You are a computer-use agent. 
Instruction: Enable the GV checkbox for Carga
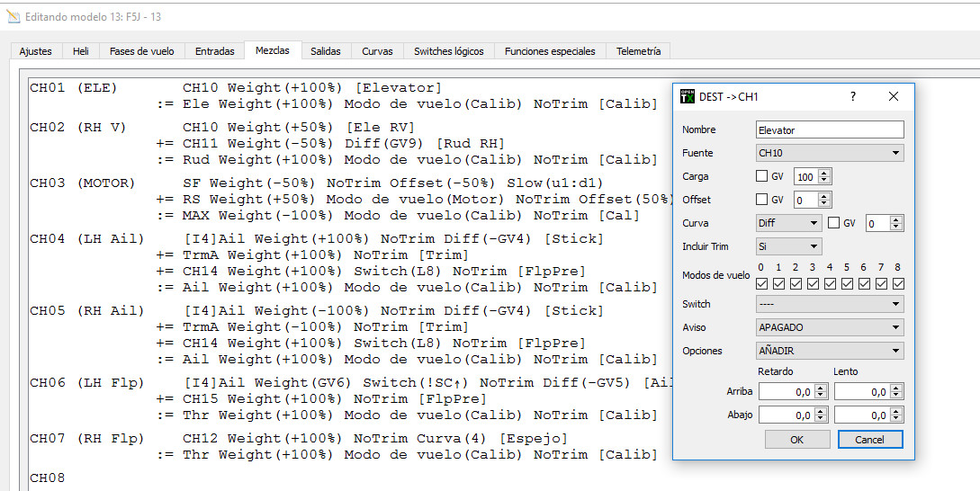click(762, 176)
